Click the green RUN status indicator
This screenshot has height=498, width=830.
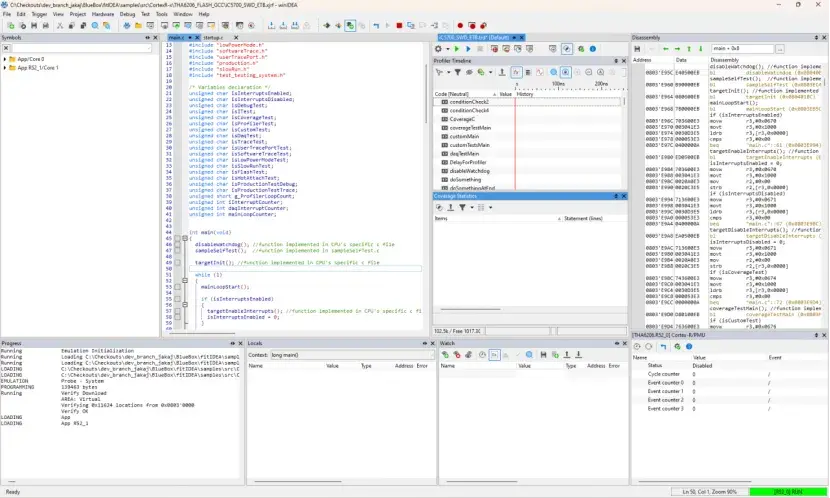pyautogui.click(x=788, y=491)
